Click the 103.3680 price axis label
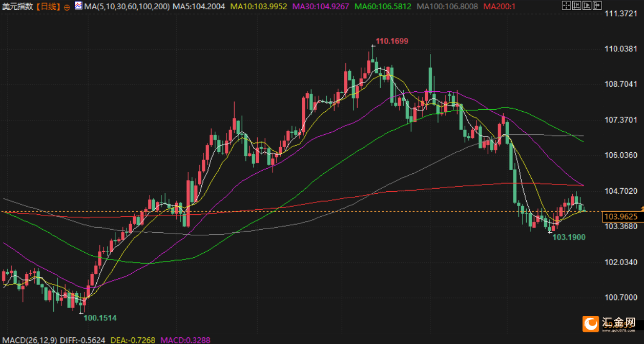This screenshot has height=344, width=644. pyautogui.click(x=621, y=226)
